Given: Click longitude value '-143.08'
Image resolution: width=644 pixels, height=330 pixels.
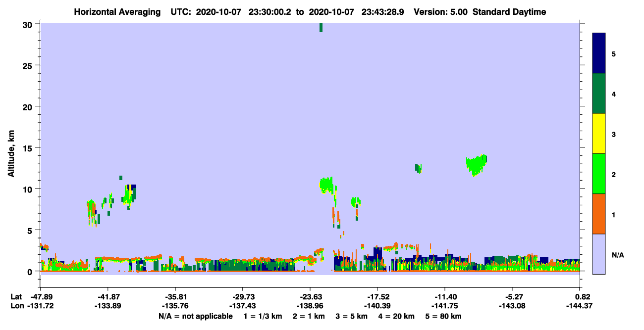Looking at the screenshot, I should [x=512, y=306].
